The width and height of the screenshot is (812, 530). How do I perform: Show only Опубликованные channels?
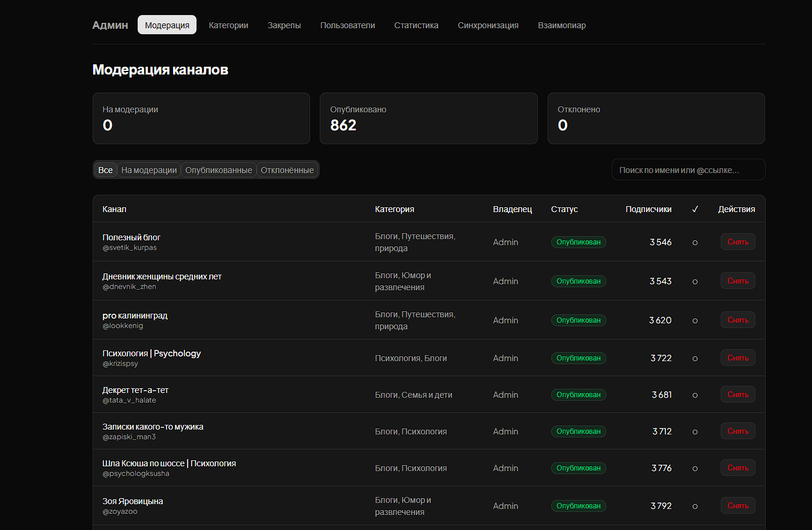tap(219, 170)
